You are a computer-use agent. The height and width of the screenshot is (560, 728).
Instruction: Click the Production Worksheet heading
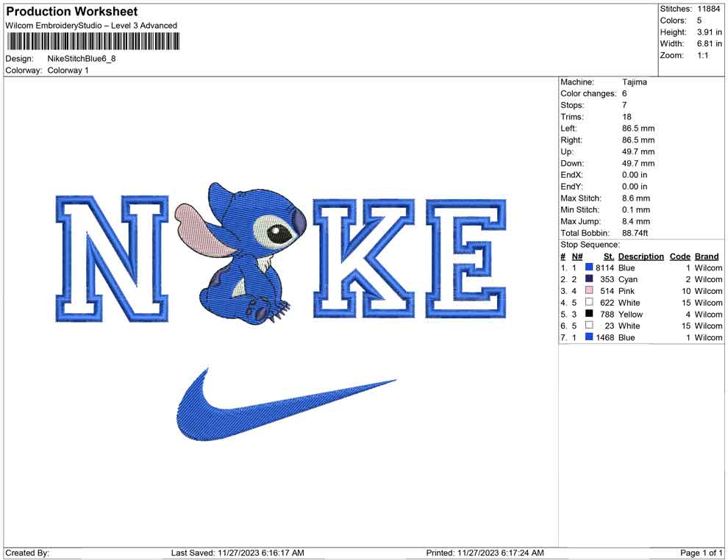(72, 12)
